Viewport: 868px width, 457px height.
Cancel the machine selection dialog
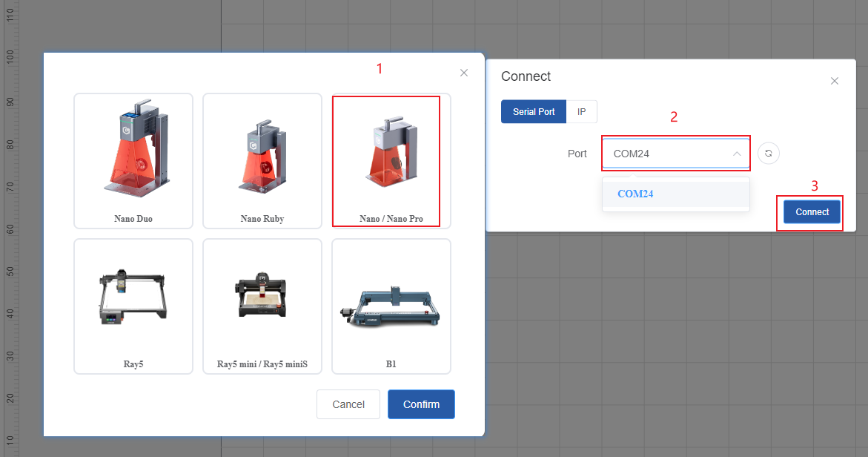pyautogui.click(x=348, y=404)
